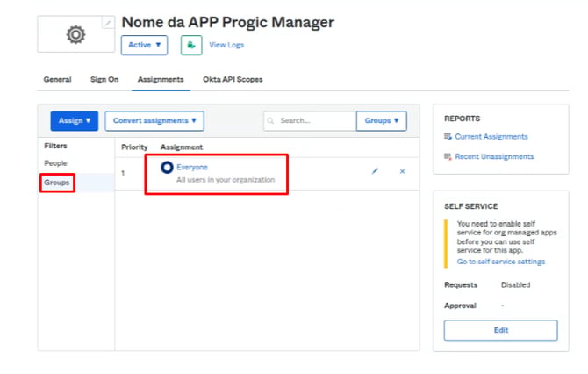Click the Priority column header
This screenshot has height=374, width=588.
[x=134, y=147]
